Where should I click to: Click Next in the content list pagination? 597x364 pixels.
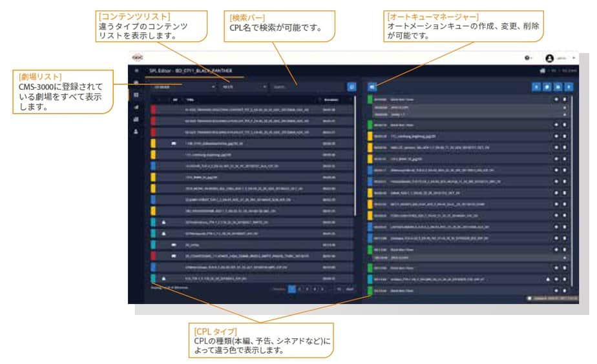[x=350, y=289]
